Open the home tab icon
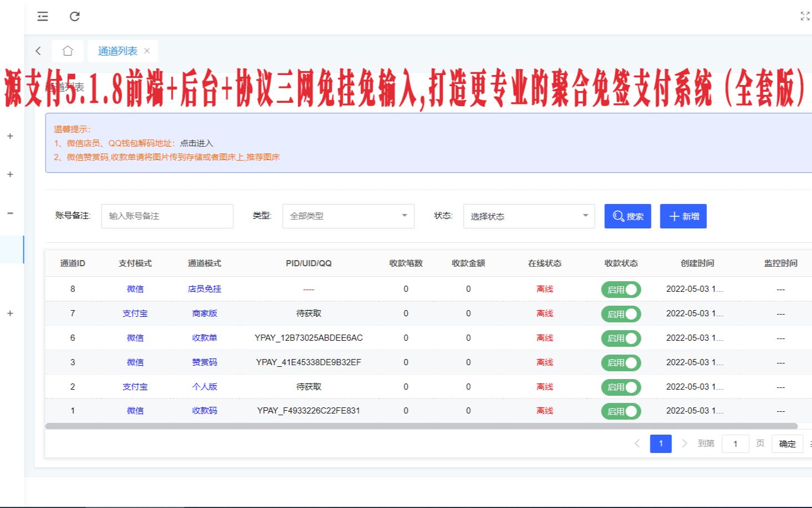The image size is (812, 508). pyautogui.click(x=68, y=51)
